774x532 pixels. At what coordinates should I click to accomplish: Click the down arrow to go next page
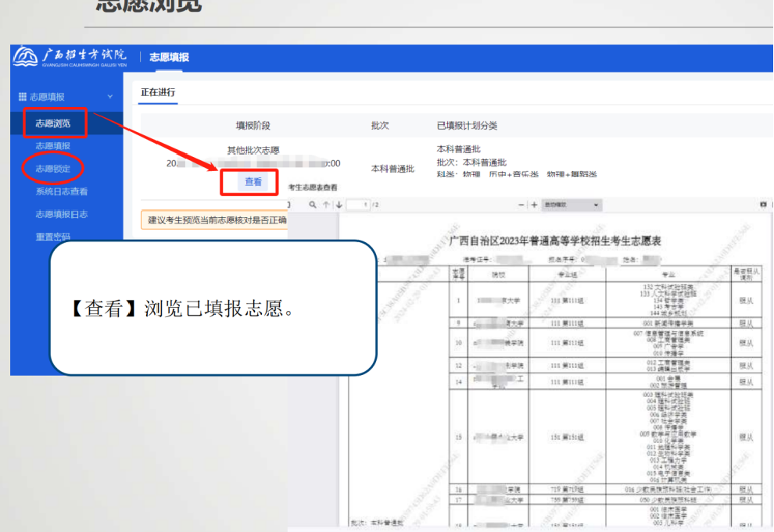pos(339,204)
